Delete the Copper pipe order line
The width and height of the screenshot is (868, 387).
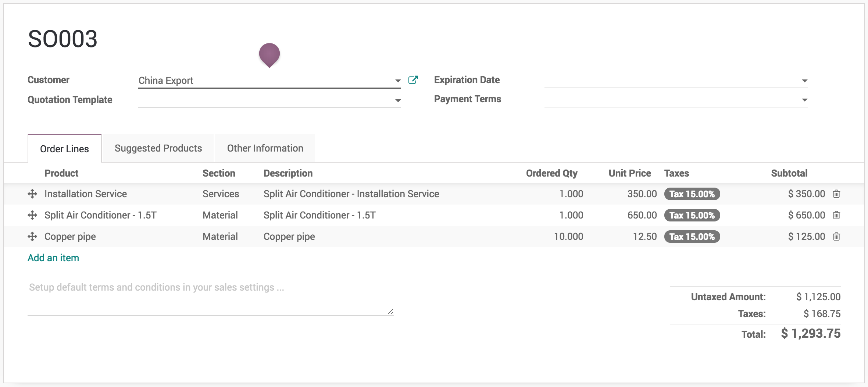click(836, 237)
